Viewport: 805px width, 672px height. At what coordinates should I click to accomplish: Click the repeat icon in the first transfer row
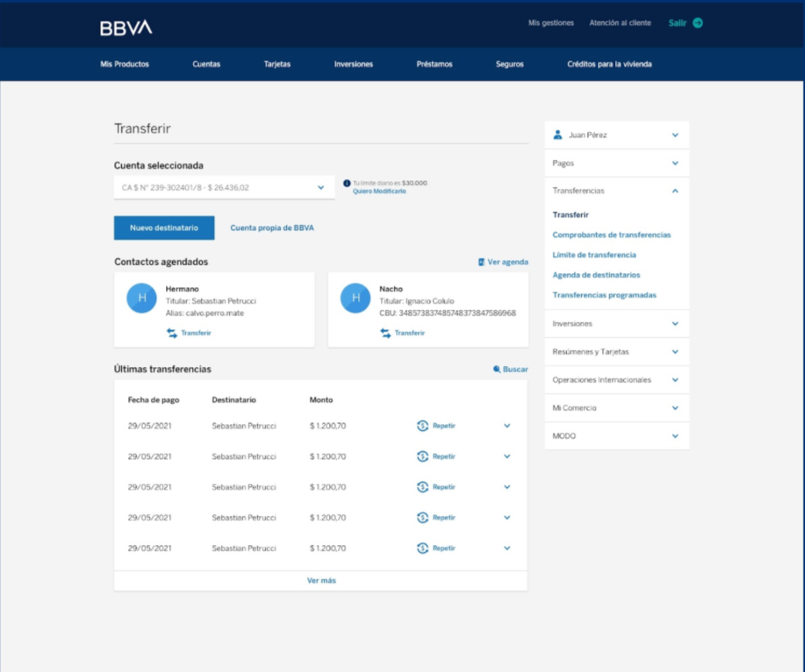[x=422, y=426]
